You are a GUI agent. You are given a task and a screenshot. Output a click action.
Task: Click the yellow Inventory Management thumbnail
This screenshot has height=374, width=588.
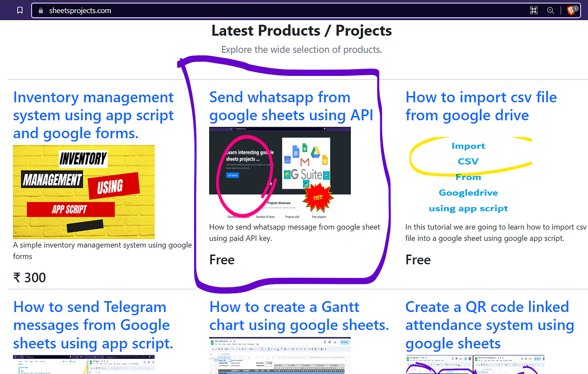83,191
